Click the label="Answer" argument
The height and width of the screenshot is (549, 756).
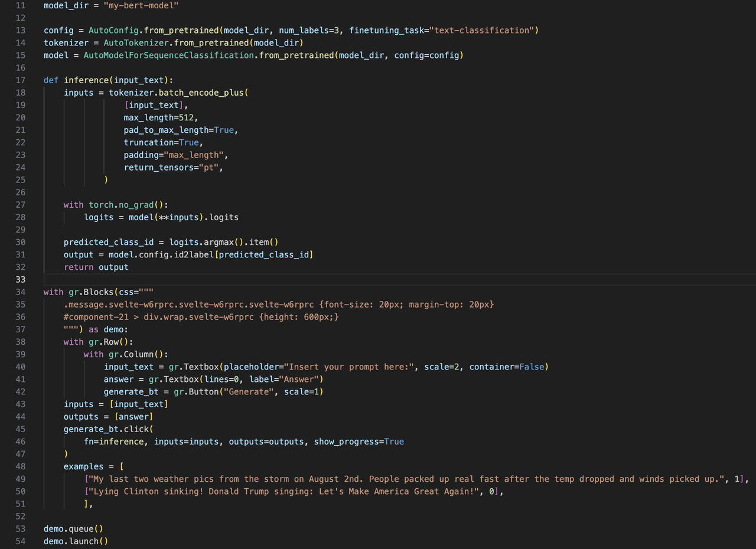pyautogui.click(x=283, y=379)
